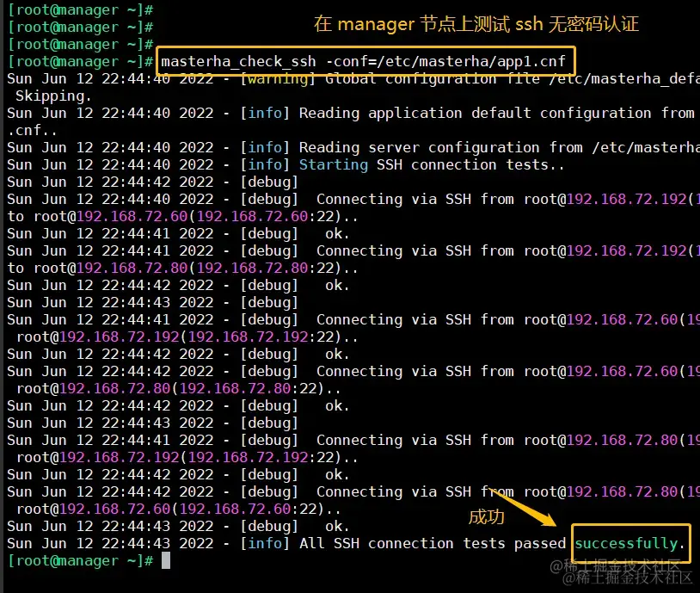Click the block cursor at the last prompt

point(166,560)
